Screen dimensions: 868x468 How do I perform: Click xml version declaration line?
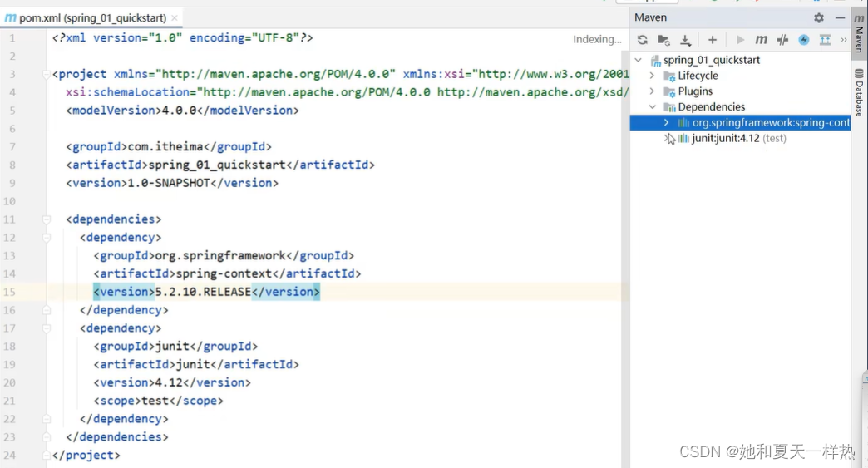pos(183,37)
